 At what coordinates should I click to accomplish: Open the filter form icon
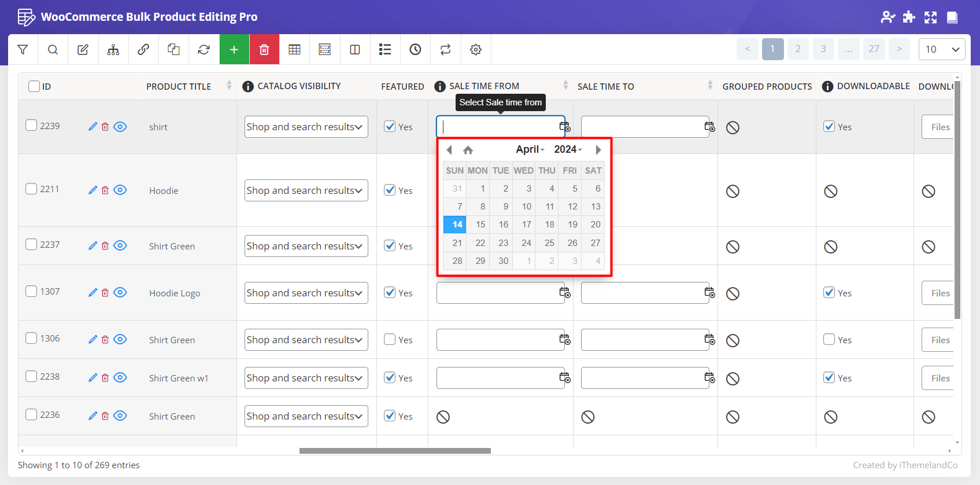(x=23, y=50)
